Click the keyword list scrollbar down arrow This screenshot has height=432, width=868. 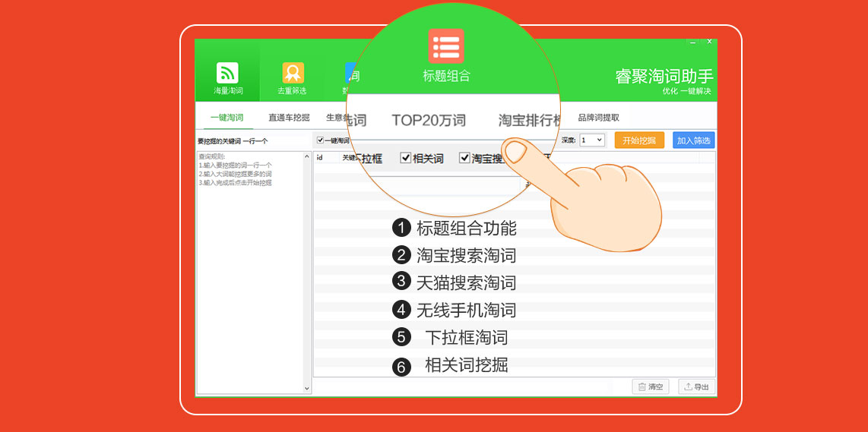(x=307, y=389)
